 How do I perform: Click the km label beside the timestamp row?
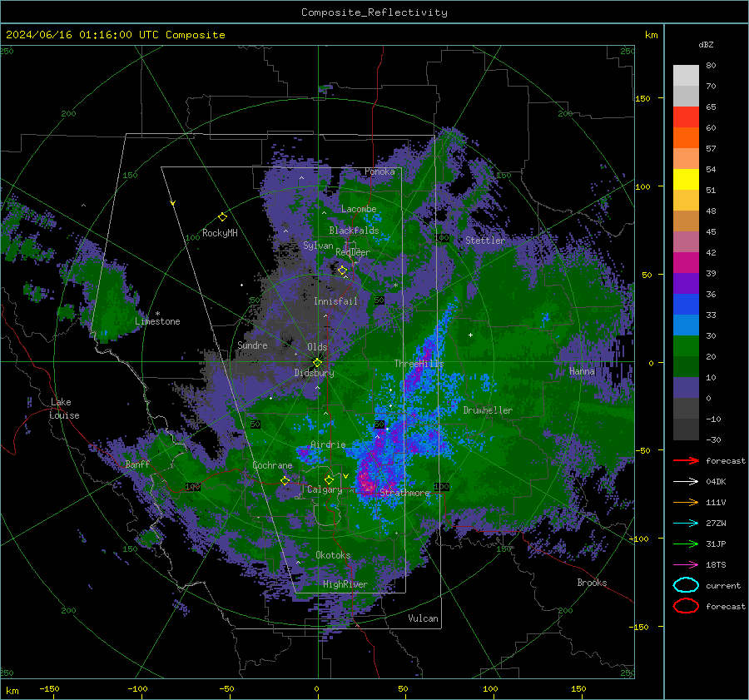[651, 35]
